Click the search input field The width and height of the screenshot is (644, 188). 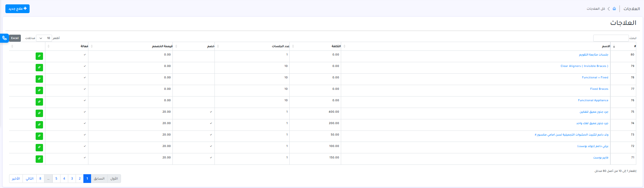click(610, 38)
